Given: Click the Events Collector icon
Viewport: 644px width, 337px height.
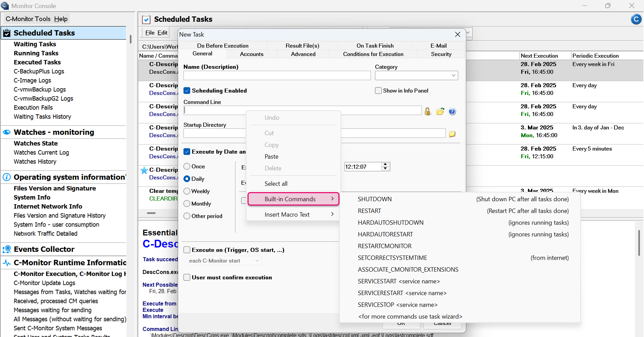Looking at the screenshot, I should pos(7,249).
